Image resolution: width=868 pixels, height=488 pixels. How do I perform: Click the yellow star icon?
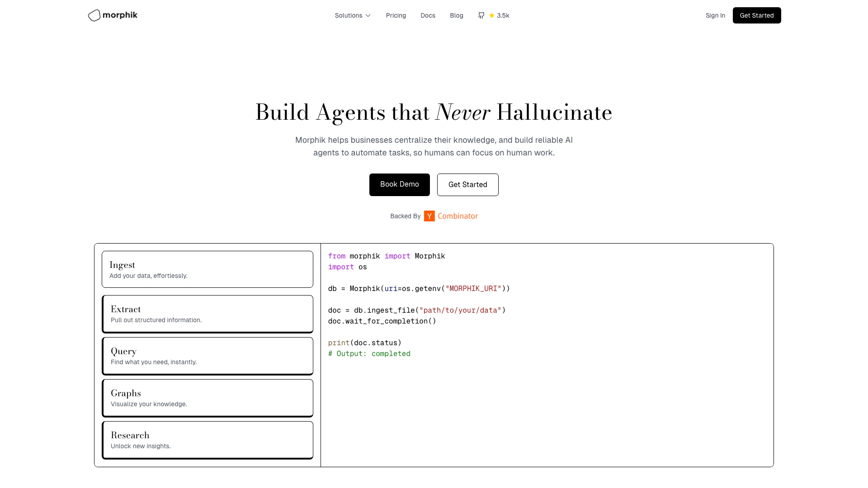(x=492, y=15)
